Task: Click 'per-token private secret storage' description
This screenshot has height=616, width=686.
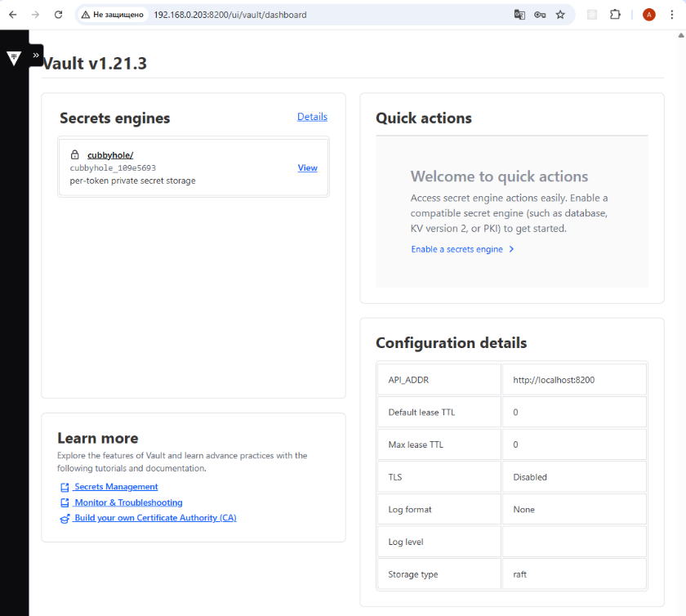Action: [132, 181]
